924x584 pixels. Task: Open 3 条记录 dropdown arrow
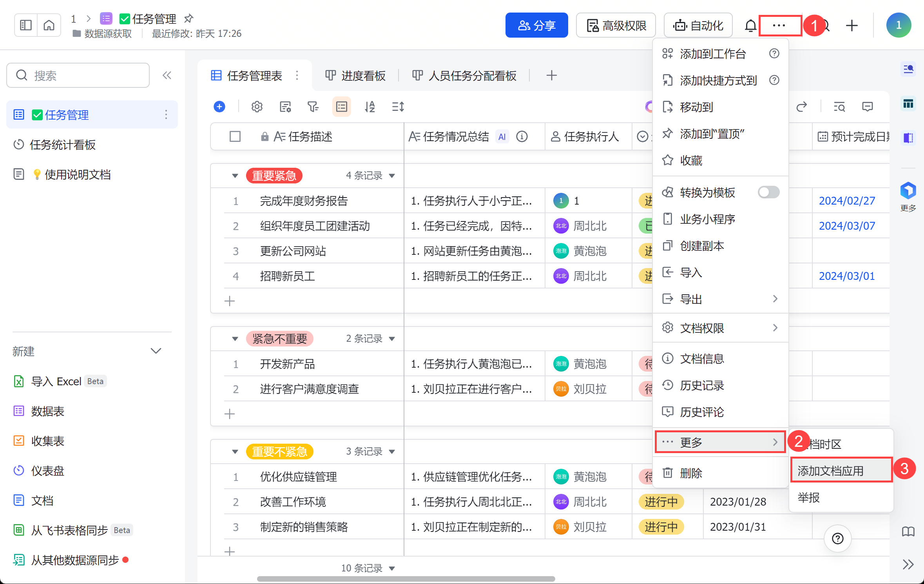tap(392, 452)
